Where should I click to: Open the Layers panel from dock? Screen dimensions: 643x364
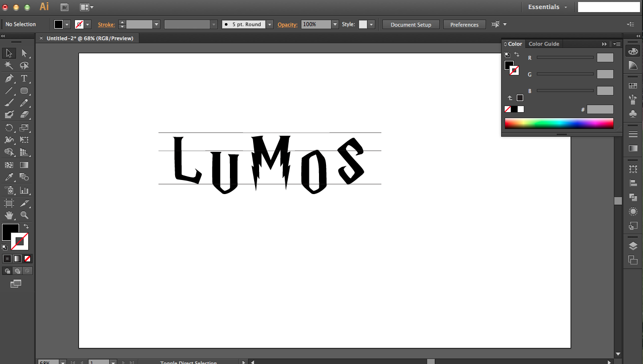tap(633, 246)
